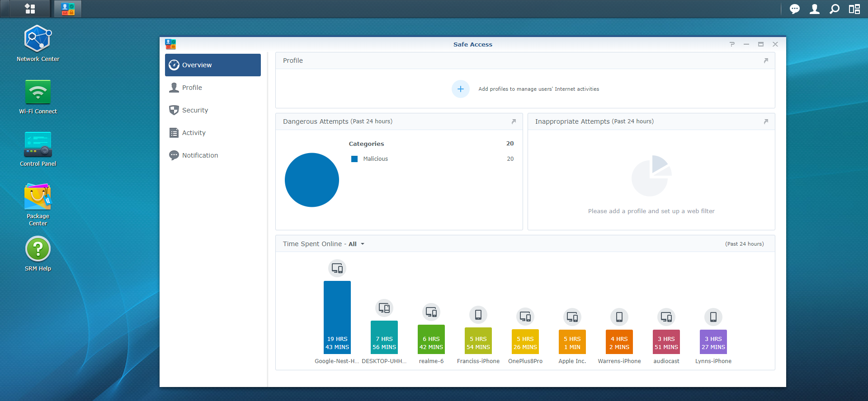Click the add profile plus icon

click(461, 89)
